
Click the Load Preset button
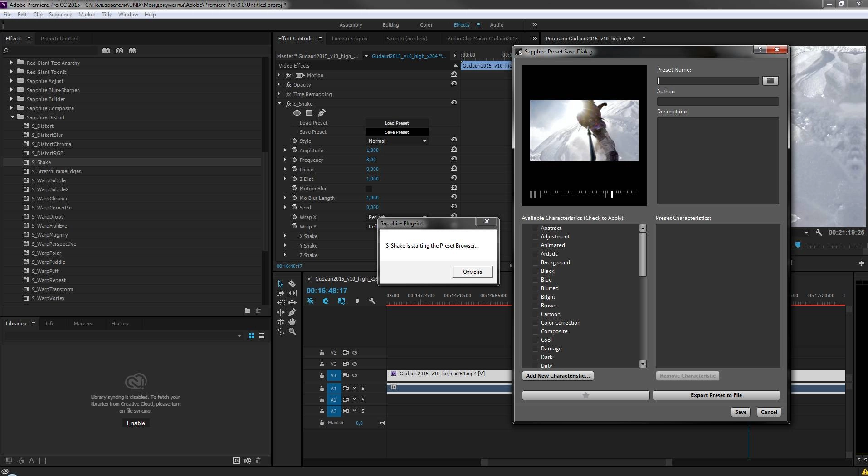click(397, 123)
